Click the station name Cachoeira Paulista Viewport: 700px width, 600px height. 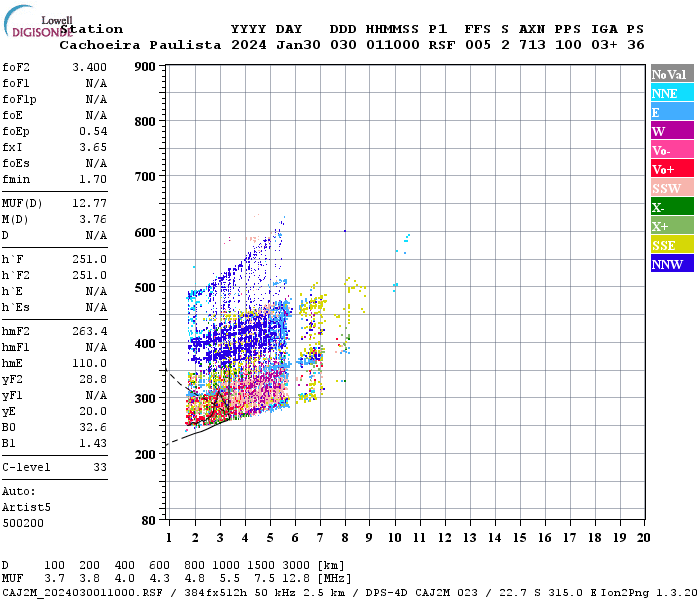[140, 45]
